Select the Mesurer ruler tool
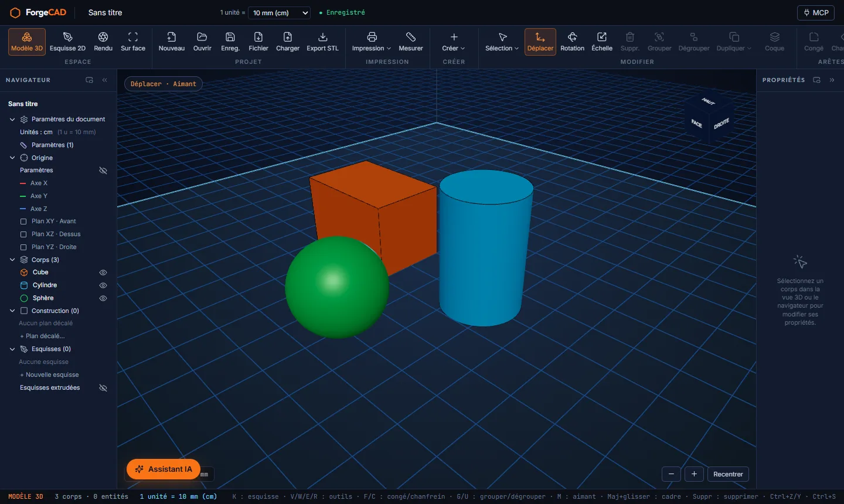This screenshot has height=504, width=844. (411, 42)
